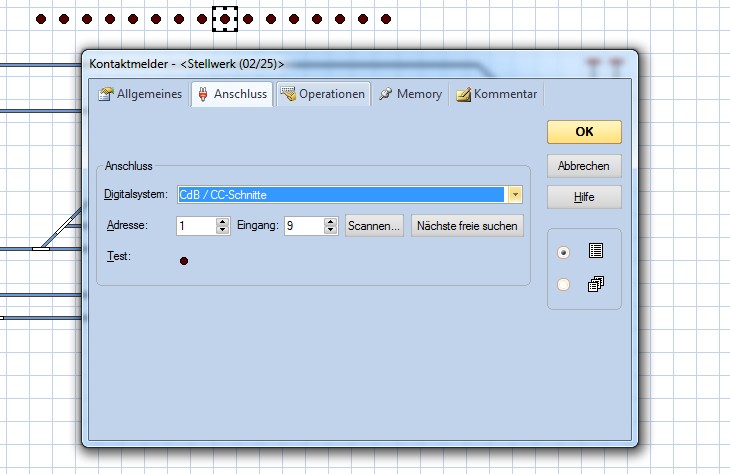
Task: Click the selected contact indicator in the Stellwerk
Action: click(x=225, y=19)
